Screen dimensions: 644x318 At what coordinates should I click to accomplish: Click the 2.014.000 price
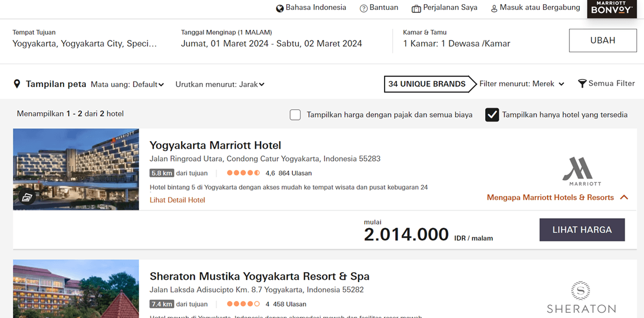406,235
